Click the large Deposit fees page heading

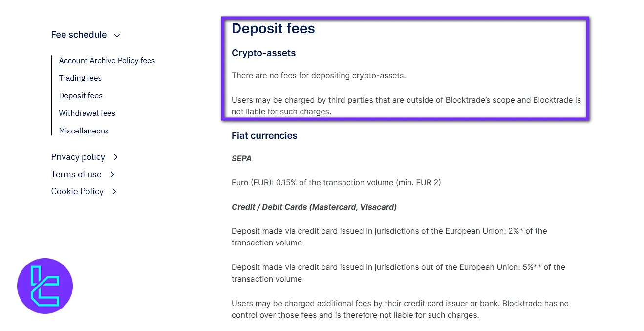[x=273, y=29]
